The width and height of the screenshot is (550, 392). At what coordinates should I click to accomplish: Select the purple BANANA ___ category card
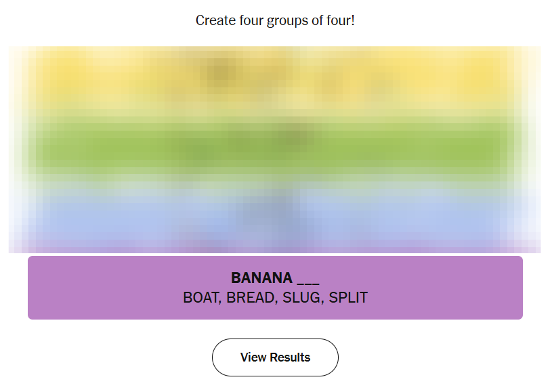[x=275, y=288]
